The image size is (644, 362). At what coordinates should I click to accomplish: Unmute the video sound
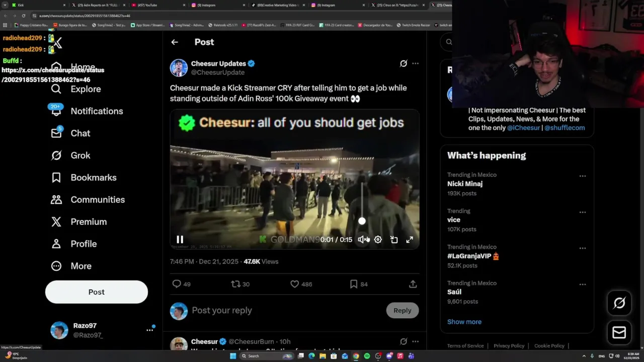pyautogui.click(x=362, y=240)
